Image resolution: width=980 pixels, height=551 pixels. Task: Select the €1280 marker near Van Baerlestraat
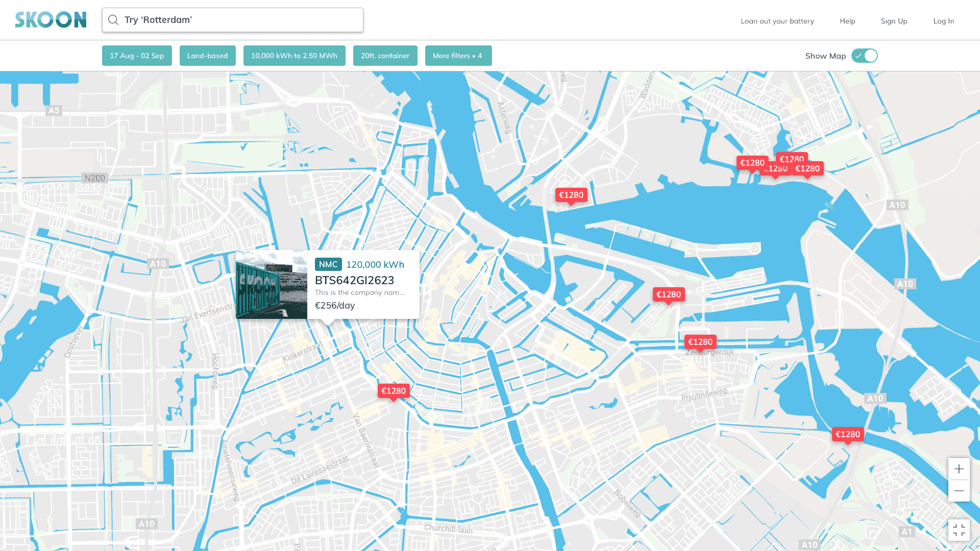[394, 391]
